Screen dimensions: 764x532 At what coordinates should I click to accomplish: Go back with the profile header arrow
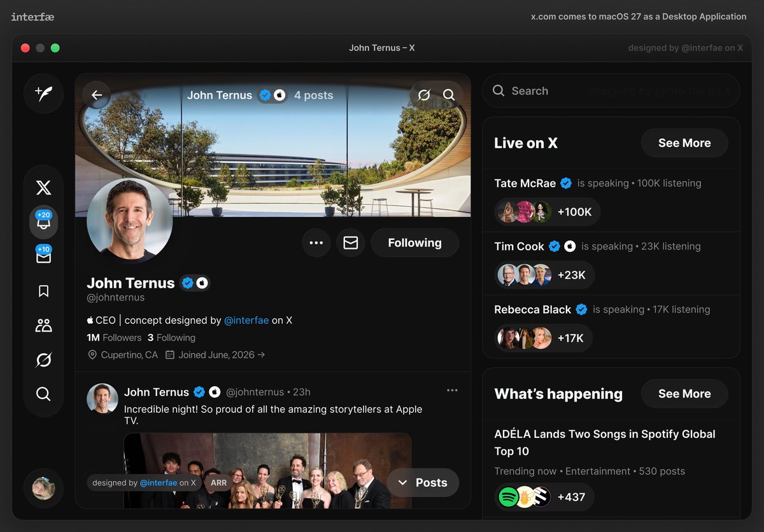tap(97, 95)
